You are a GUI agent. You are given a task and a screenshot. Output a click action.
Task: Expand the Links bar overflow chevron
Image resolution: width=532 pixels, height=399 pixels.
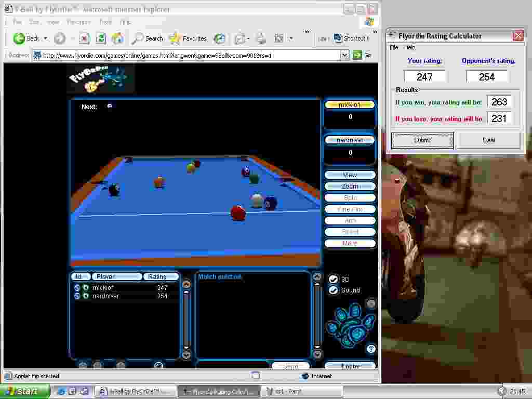pyautogui.click(x=375, y=32)
